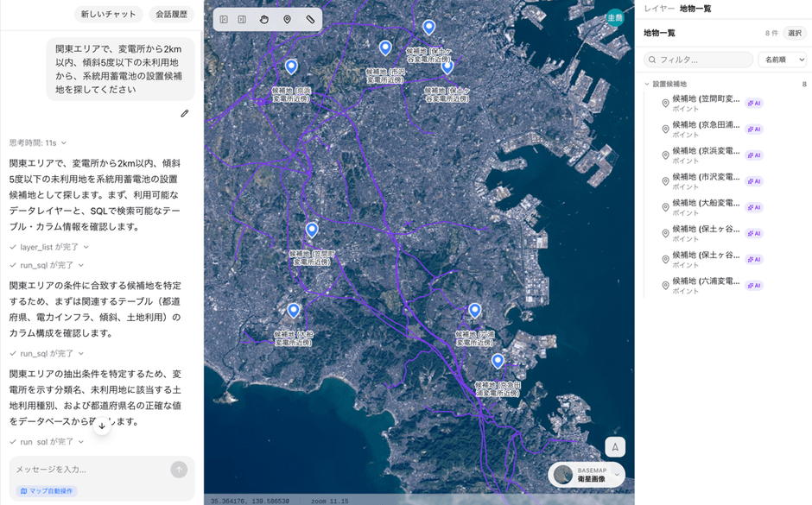Open the 名前順 sort dropdown
This screenshot has height=505, width=812.
(782, 60)
